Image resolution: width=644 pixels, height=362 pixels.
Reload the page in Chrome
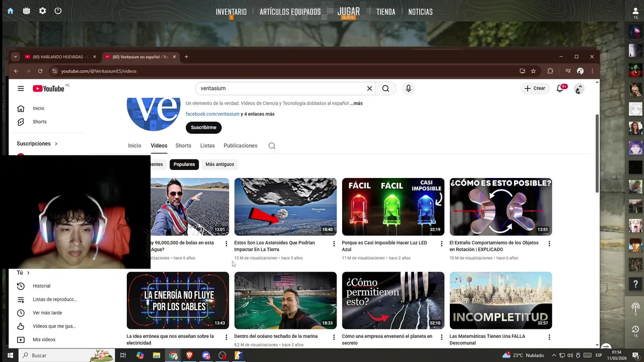click(x=40, y=71)
